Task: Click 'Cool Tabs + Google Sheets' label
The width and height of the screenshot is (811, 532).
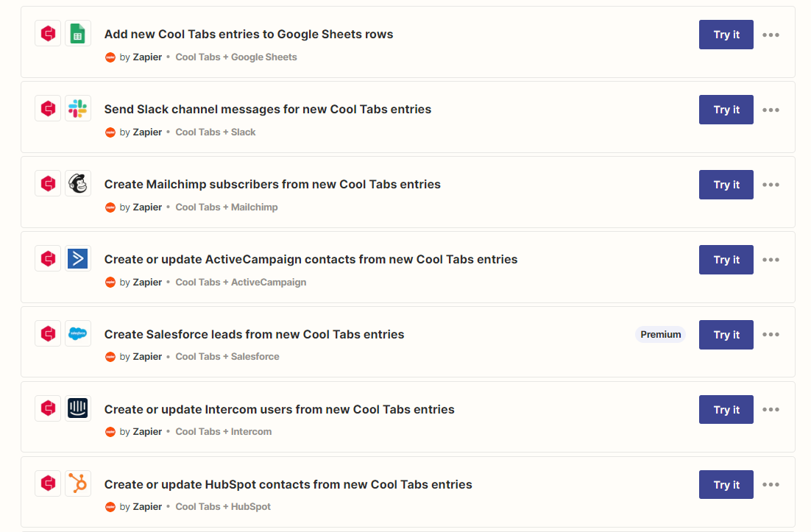Action: pos(235,57)
